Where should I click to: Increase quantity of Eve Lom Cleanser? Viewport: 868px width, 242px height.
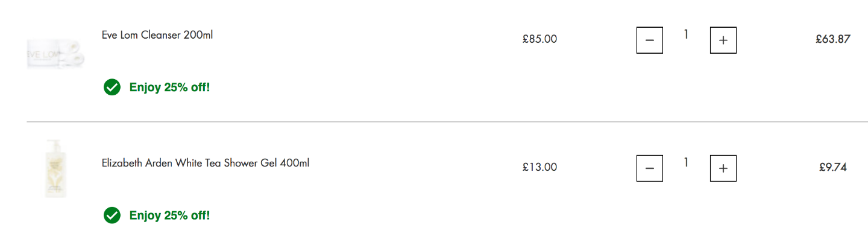point(723,40)
